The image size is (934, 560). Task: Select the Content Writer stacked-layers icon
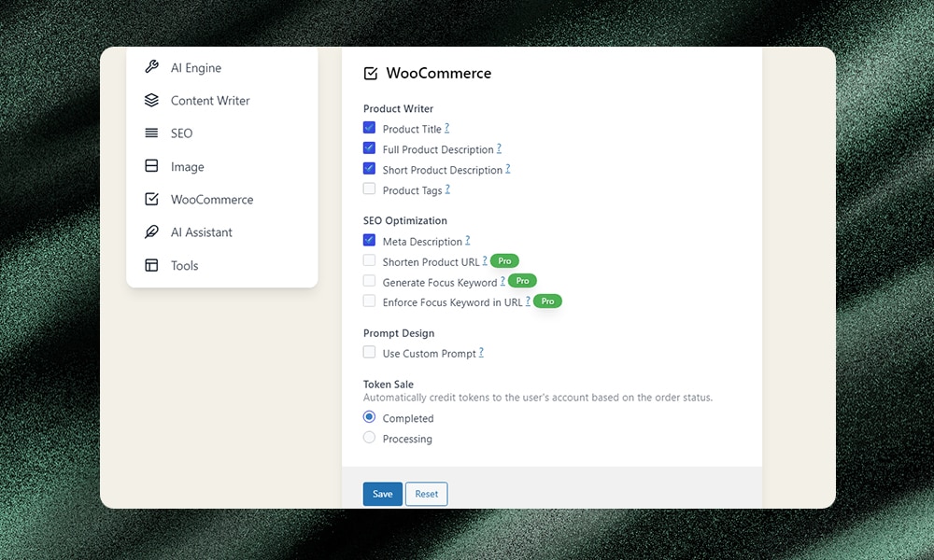pos(152,100)
